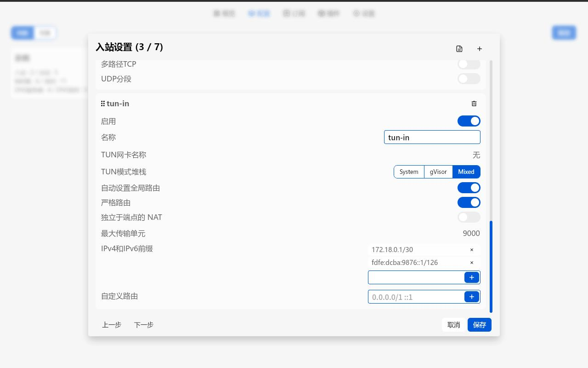Click the 172.18.0.1/30 prefix text
Screen dimensions: 588x368
[392, 250]
